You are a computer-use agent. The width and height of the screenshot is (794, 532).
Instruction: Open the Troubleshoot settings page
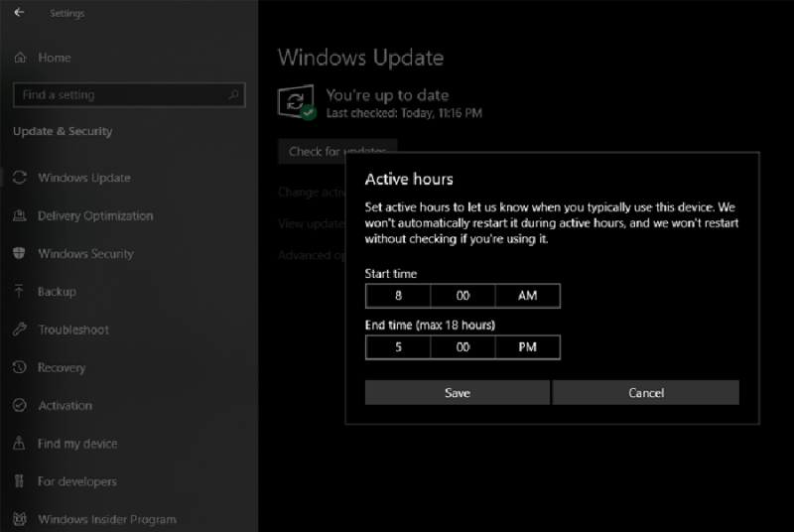point(73,330)
